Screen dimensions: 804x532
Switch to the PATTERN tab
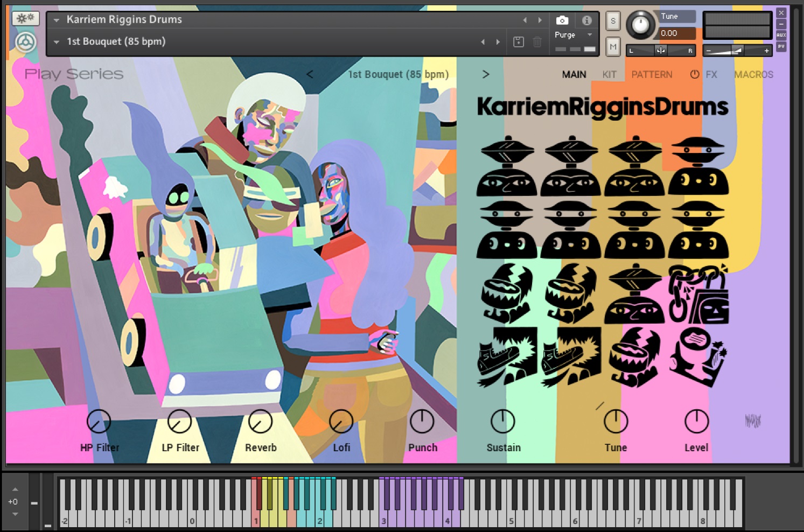click(652, 74)
